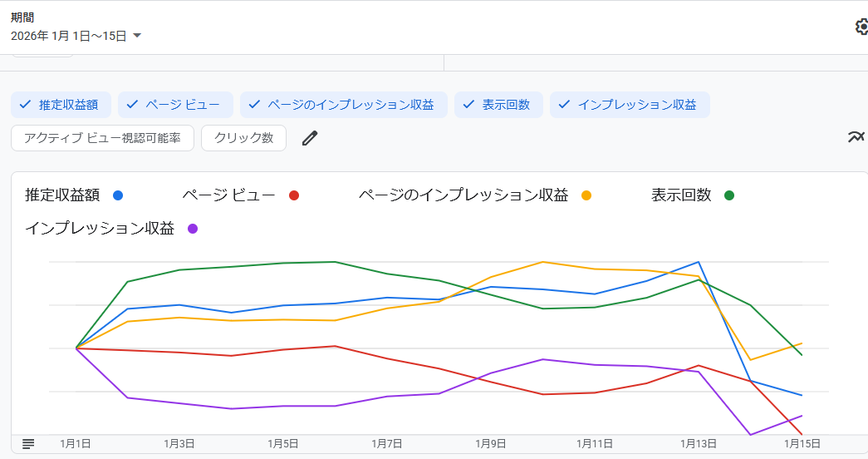This screenshot has height=459, width=868.
Task: Click the checkmark on インプレッション収益 chip
Action: 564,104
